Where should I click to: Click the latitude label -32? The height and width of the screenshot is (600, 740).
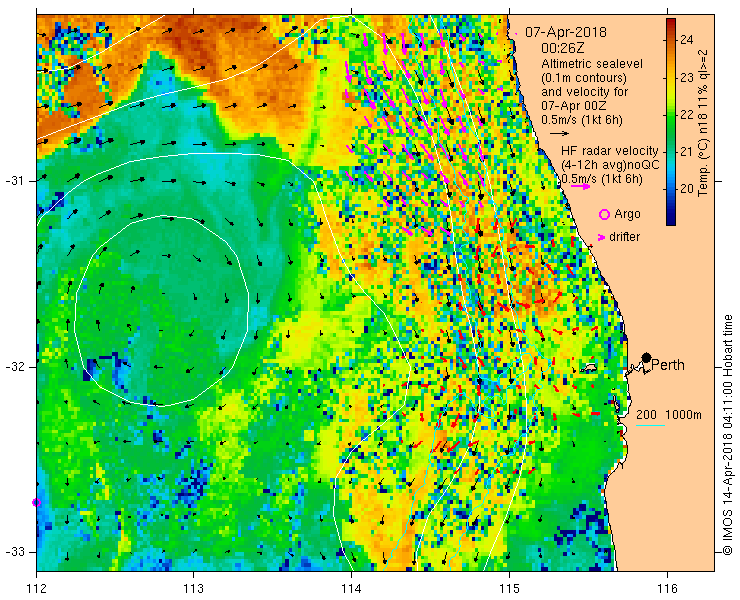(16, 367)
